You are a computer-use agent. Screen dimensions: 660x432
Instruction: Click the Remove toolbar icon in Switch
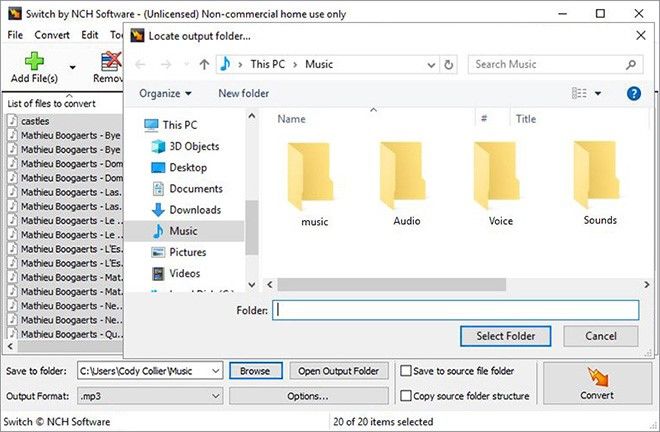point(111,61)
